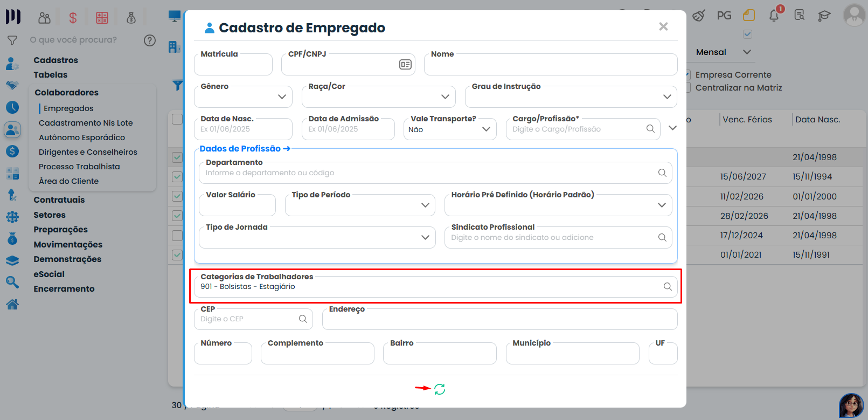Click the Departamento search magnifier
Screen dimensions: 868x420
(x=662, y=173)
